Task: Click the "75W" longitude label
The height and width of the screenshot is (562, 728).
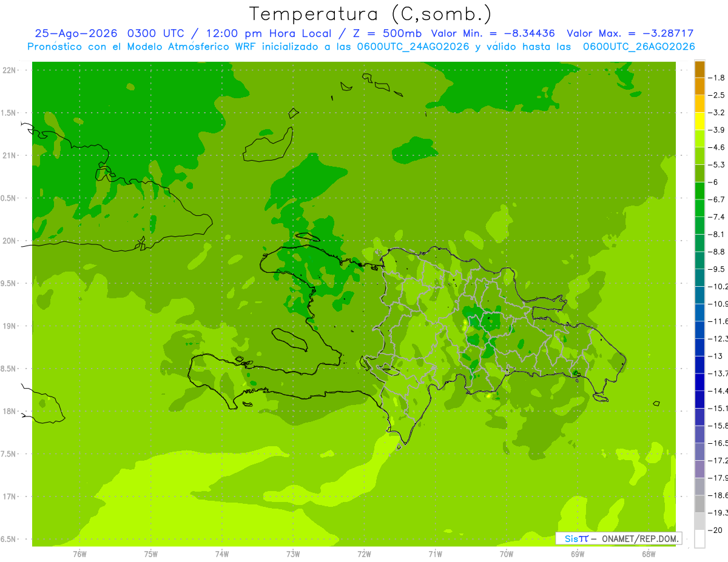Action: point(150,554)
